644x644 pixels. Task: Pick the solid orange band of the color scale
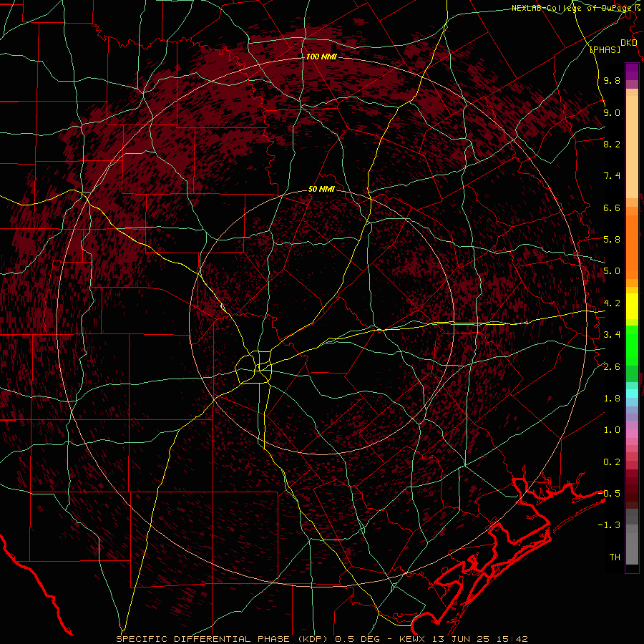[x=632, y=247]
